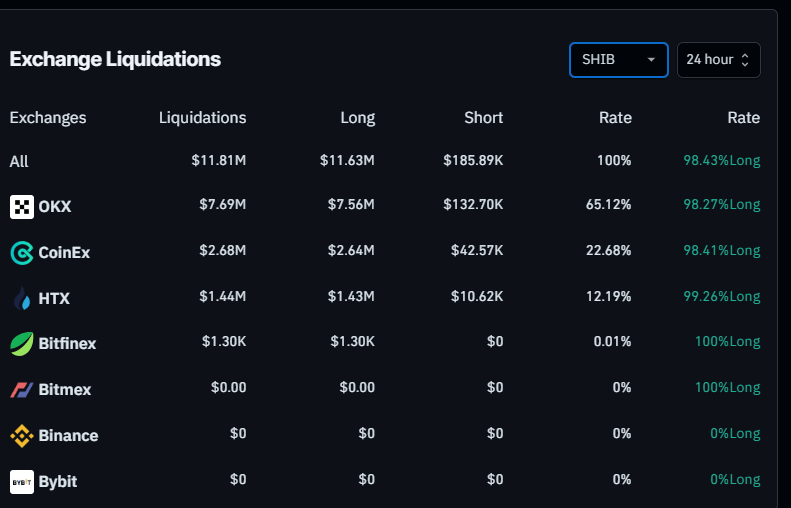The height and width of the screenshot is (508, 791).
Task: Click OKX 98.27% Long rate value
Action: click(x=715, y=205)
